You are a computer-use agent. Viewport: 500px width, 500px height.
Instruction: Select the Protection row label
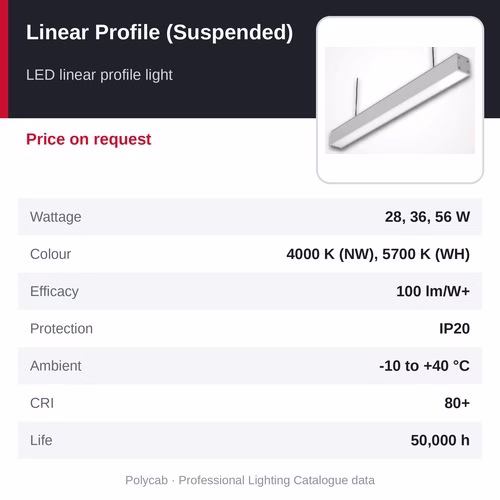point(61,329)
